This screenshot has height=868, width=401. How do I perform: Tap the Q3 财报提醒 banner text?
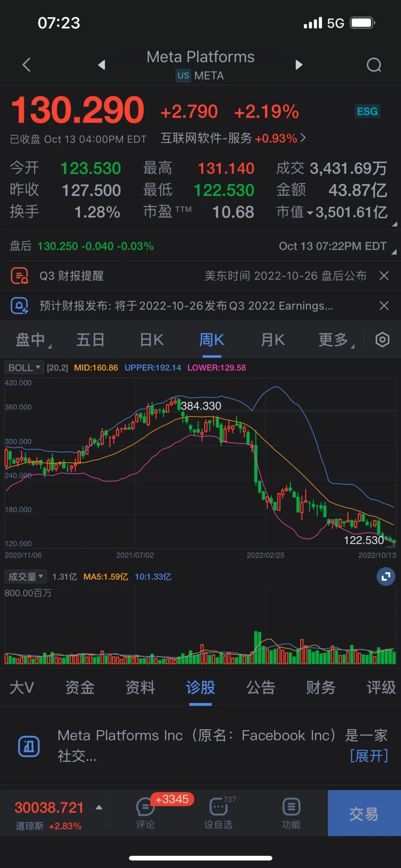(x=71, y=276)
